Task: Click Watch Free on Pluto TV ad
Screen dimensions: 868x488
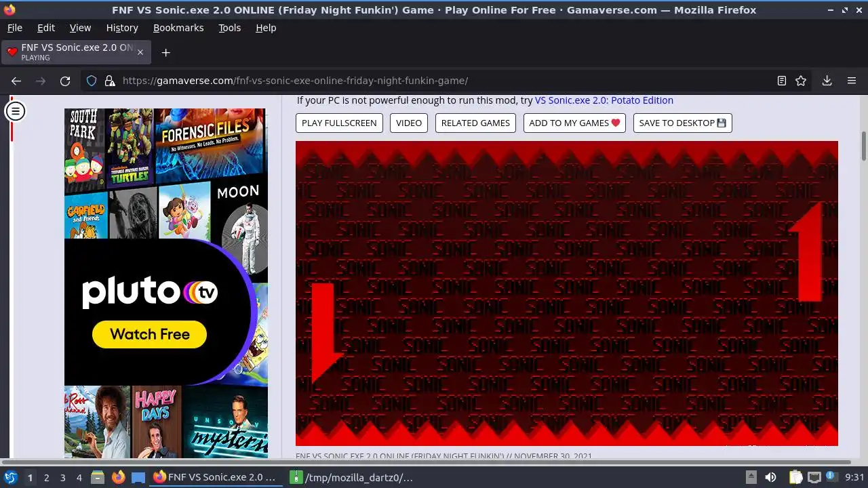Action: (x=150, y=334)
